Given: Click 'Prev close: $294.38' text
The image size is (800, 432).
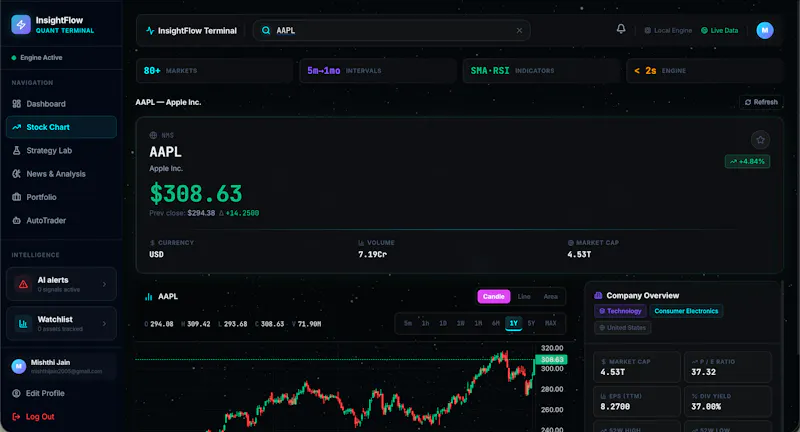Looking at the screenshot, I should 182,213.
